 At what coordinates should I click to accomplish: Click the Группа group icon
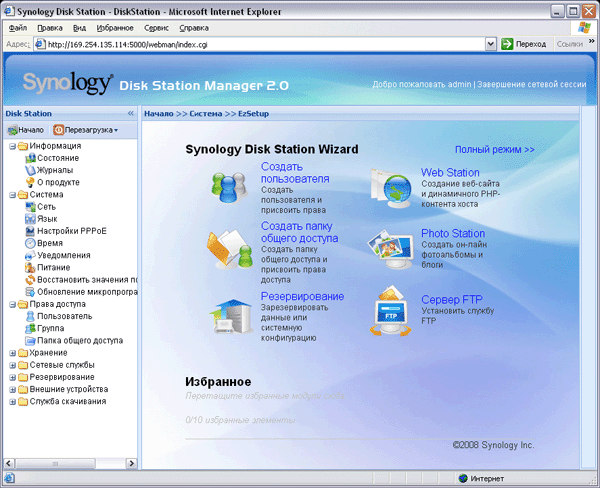[x=30, y=328]
